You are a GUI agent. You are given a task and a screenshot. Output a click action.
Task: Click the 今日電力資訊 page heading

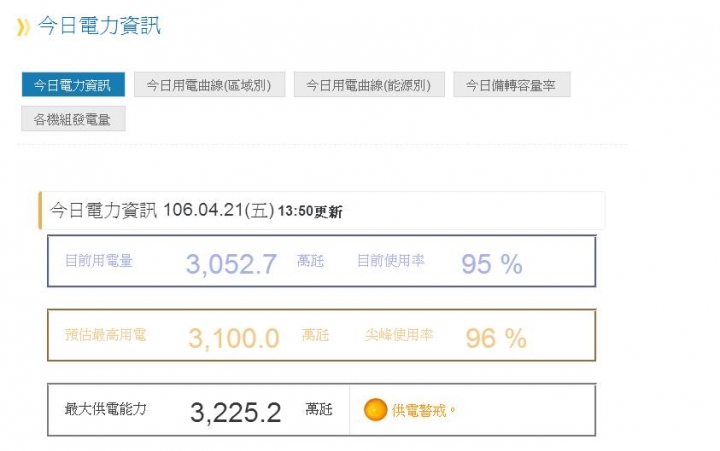coord(99,26)
